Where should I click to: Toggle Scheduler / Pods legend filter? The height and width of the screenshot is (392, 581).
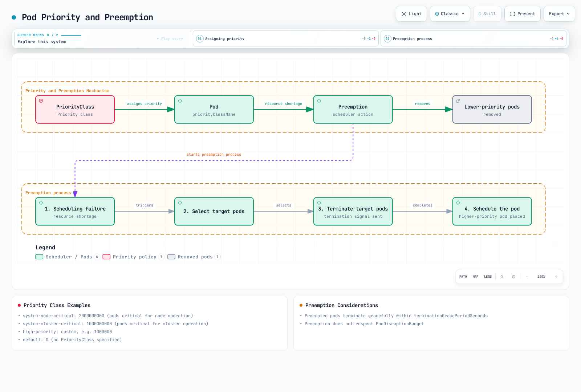(x=68, y=257)
